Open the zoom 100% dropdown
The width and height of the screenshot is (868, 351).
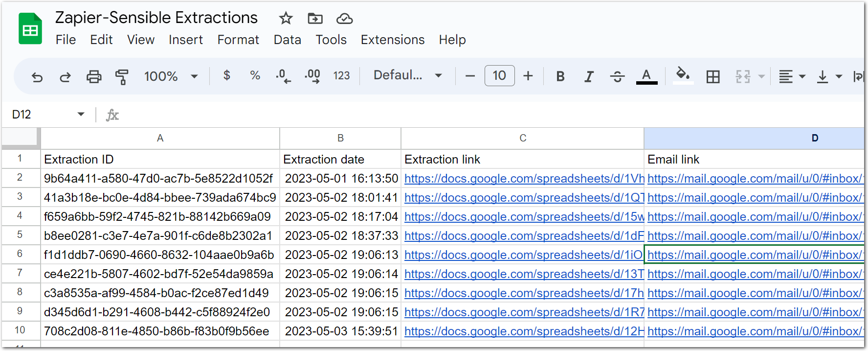171,76
